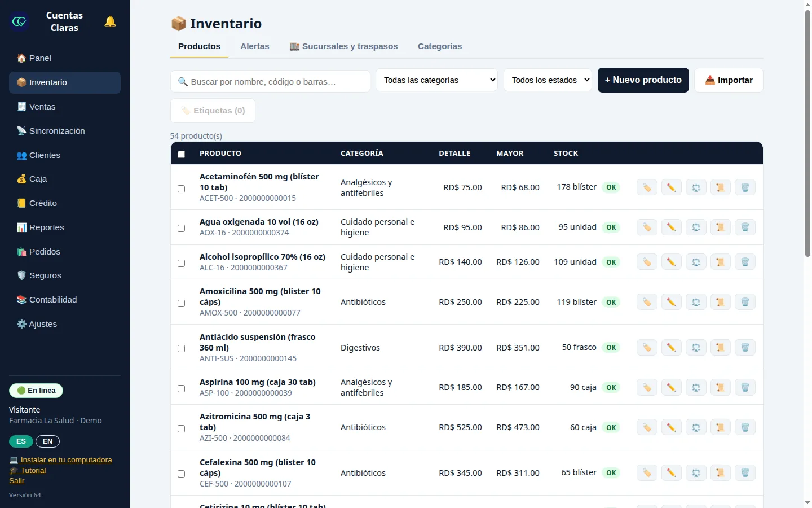Click scales icon for Alcohol isopropílico row
The image size is (812, 508).
(696, 262)
